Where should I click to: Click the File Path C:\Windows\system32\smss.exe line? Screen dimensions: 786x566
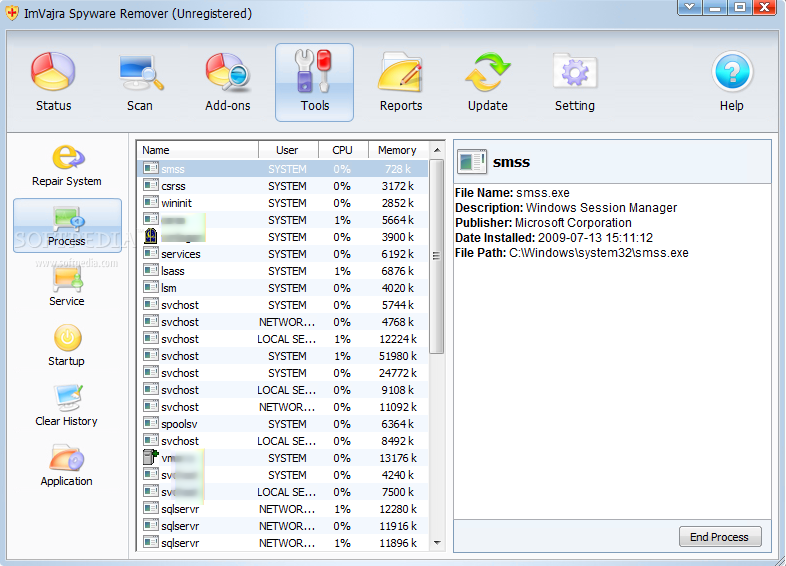pos(572,253)
